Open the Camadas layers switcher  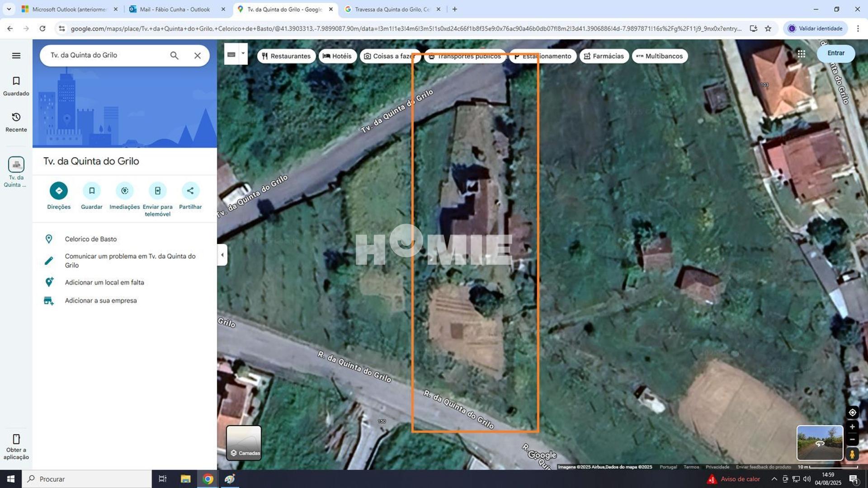244,443
